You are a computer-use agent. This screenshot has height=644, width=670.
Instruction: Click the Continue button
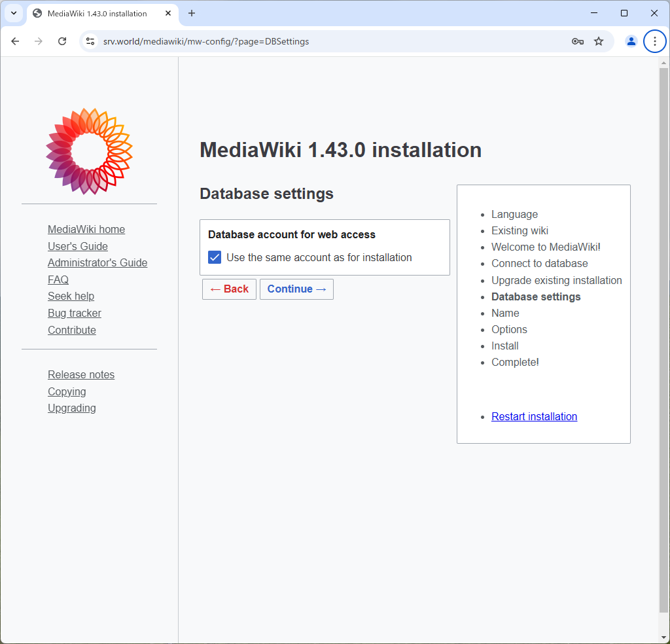pos(296,289)
